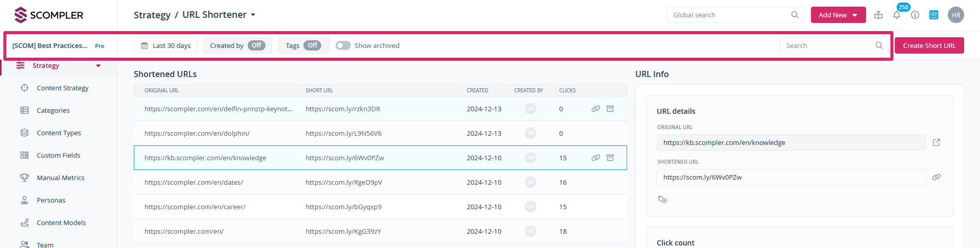
Task: Open Content Strategy in the sidebar
Action: (x=62, y=88)
